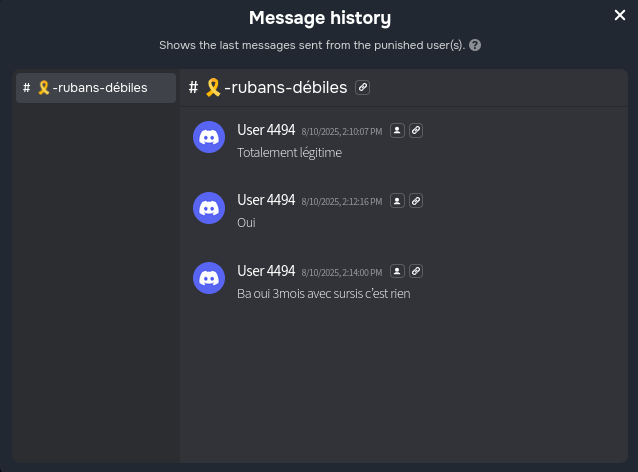Screen dimensions: 638x472
Task: Click the avatar beside "Totalement légitime"
Action: [209, 138]
